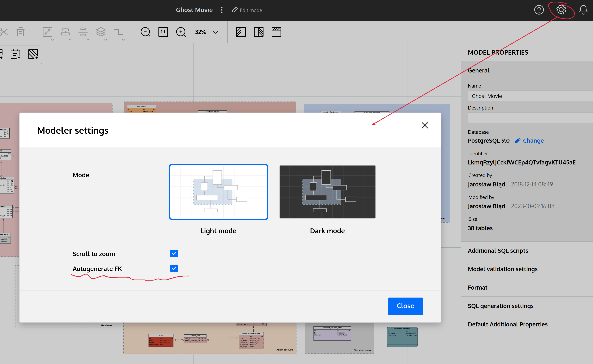This screenshot has height=364, width=593.
Task: Expand the dropdown arrow under layers icon
Action: [x=106, y=40]
